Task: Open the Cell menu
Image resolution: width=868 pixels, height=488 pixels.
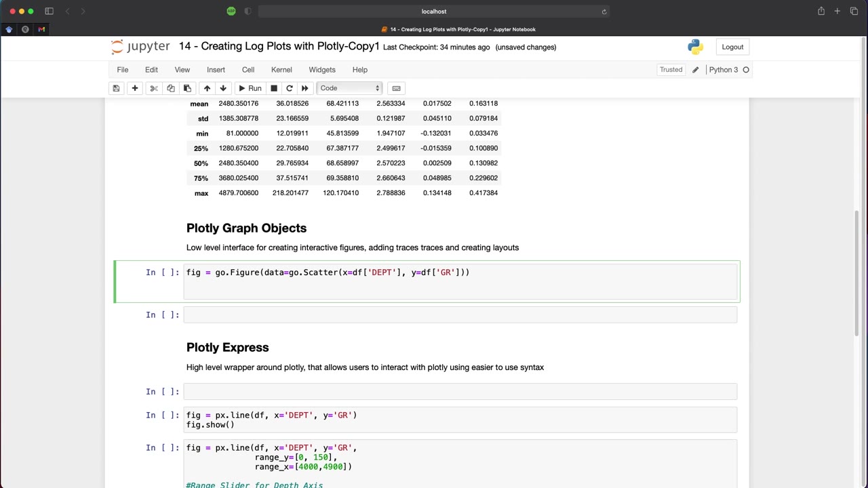Action: 248,70
